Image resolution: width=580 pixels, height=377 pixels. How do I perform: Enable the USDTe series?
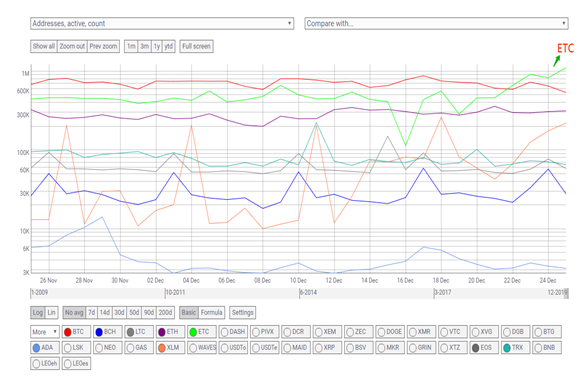click(264, 348)
